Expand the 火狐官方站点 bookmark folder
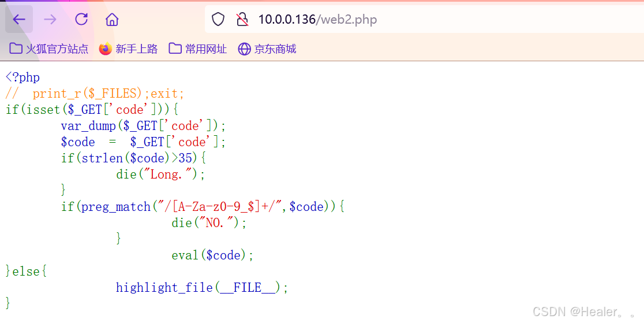Image resolution: width=644 pixels, height=323 pixels. click(48, 49)
